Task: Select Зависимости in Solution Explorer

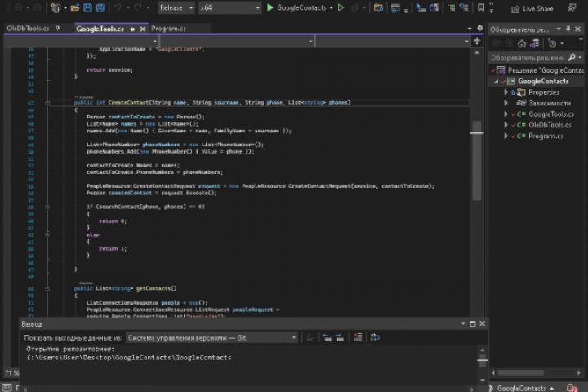Action: pyautogui.click(x=550, y=103)
